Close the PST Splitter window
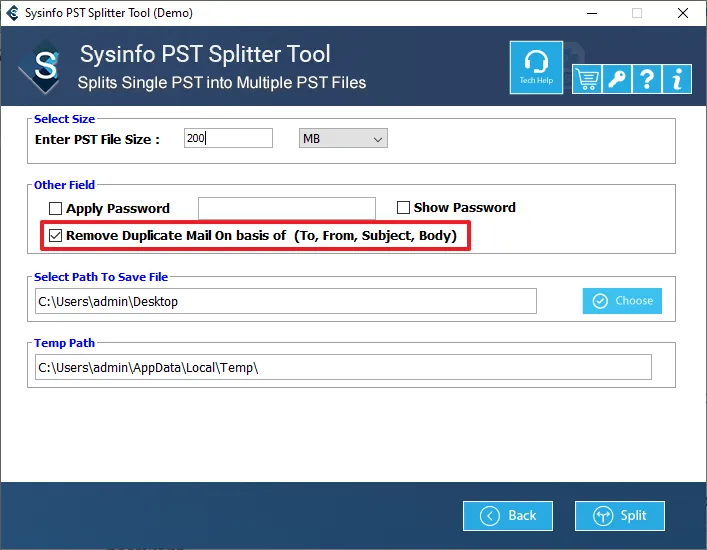This screenshot has width=707, height=550. 683,13
